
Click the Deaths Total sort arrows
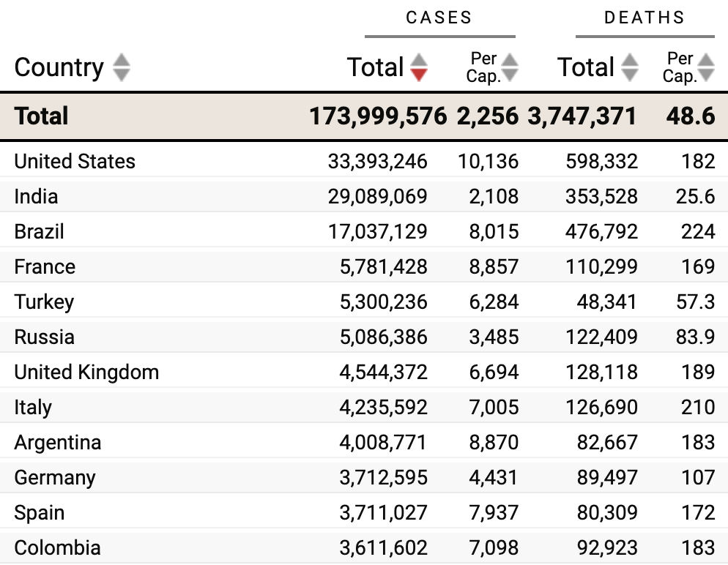pyautogui.click(x=629, y=67)
